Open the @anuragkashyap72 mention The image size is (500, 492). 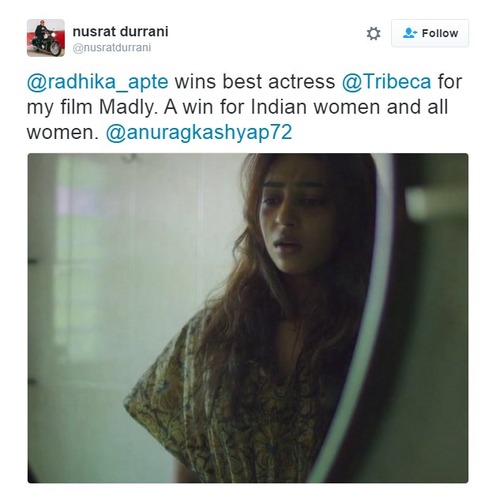tap(199, 133)
